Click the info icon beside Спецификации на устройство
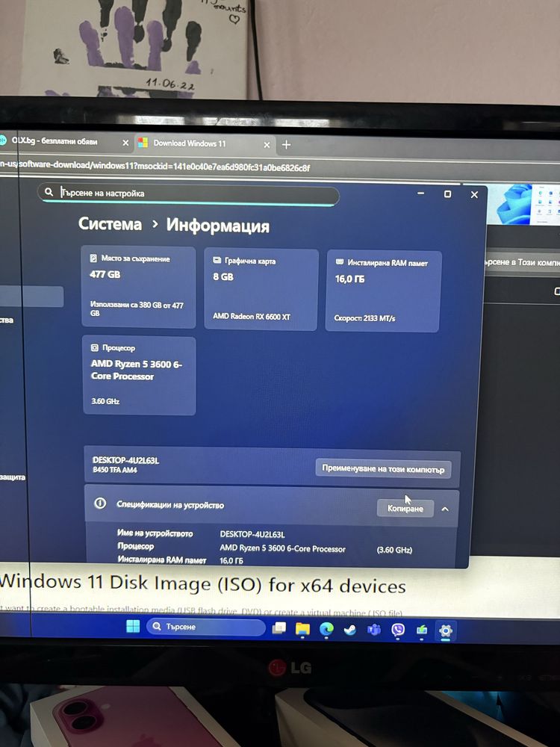The width and height of the screenshot is (560, 747). pyautogui.click(x=100, y=503)
